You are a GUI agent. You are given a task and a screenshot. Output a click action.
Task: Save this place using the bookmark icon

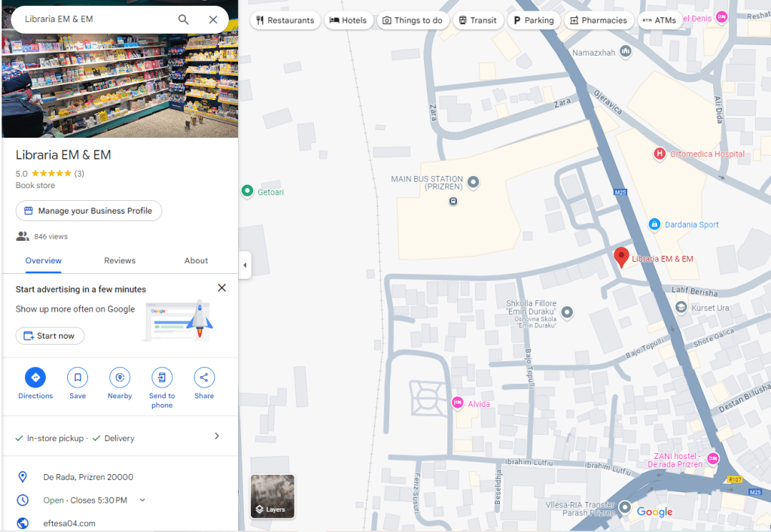(78, 377)
